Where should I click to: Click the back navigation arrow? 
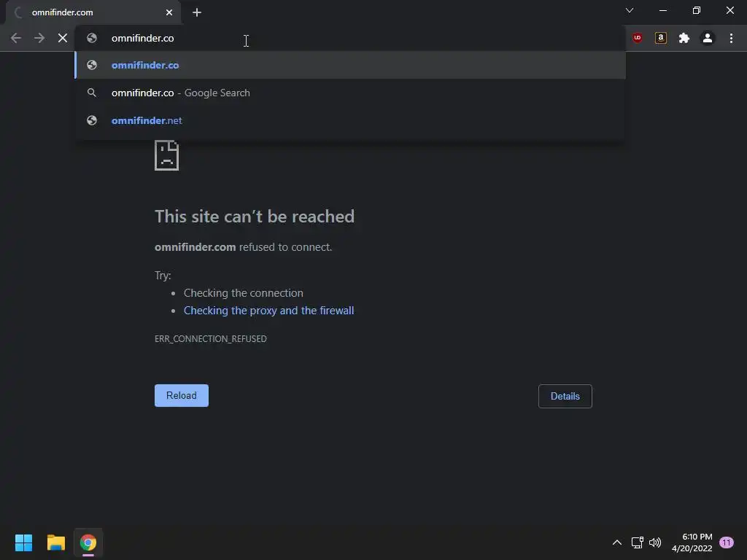coord(16,38)
